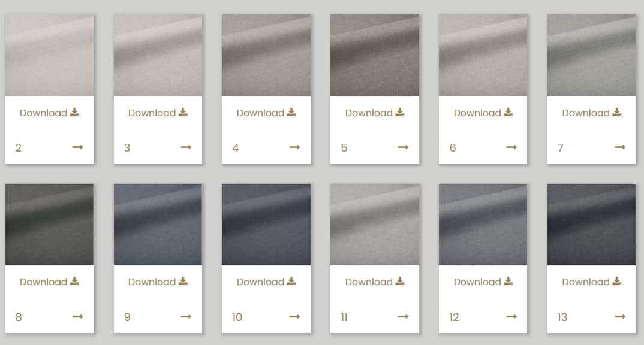Click the download icon on card 8
The image size is (644, 345).
tap(74, 281)
